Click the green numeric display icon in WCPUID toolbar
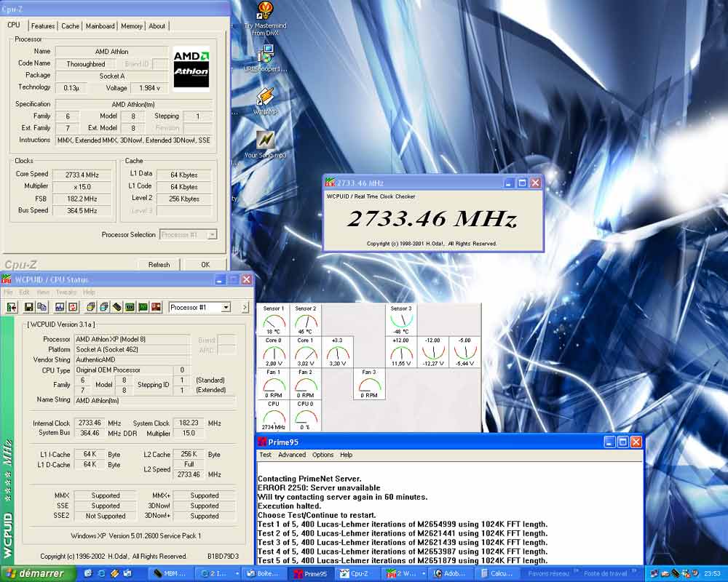This screenshot has width=728, height=582. (x=130, y=307)
